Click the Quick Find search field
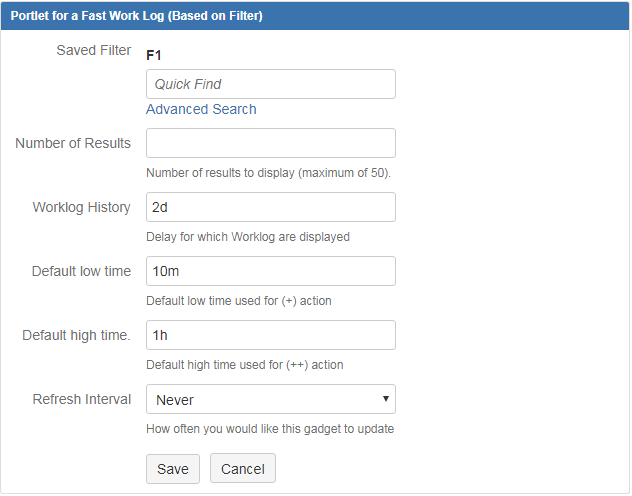The image size is (632, 496). (270, 84)
